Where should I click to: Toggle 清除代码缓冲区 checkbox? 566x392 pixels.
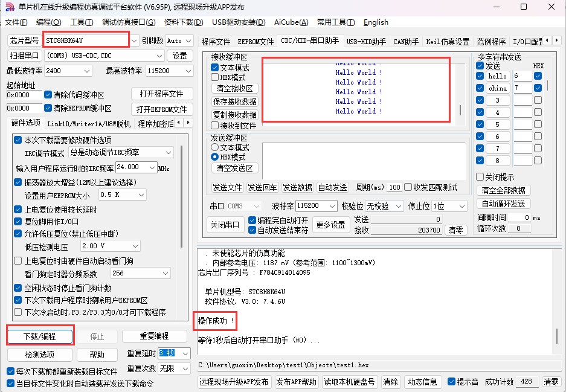[x=48, y=95]
